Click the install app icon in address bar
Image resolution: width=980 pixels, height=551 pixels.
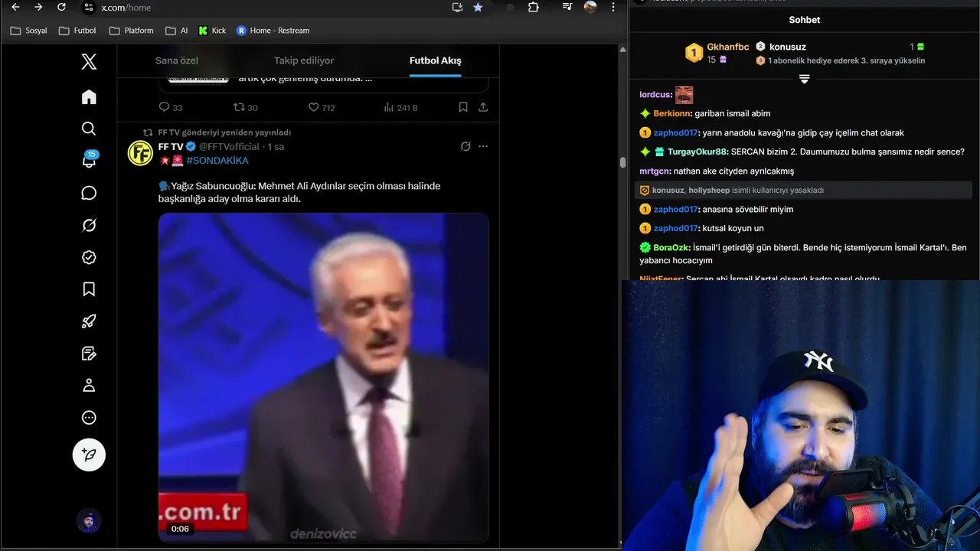point(457,7)
